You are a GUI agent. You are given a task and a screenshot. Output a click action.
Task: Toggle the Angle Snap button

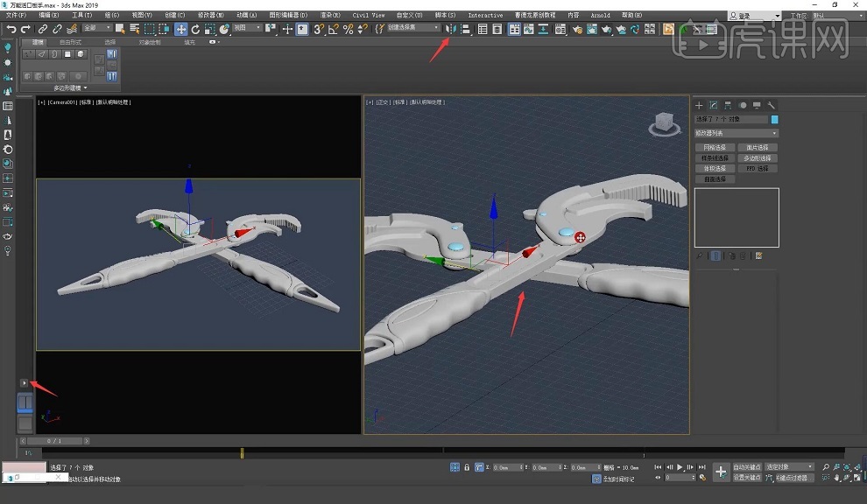[334, 29]
